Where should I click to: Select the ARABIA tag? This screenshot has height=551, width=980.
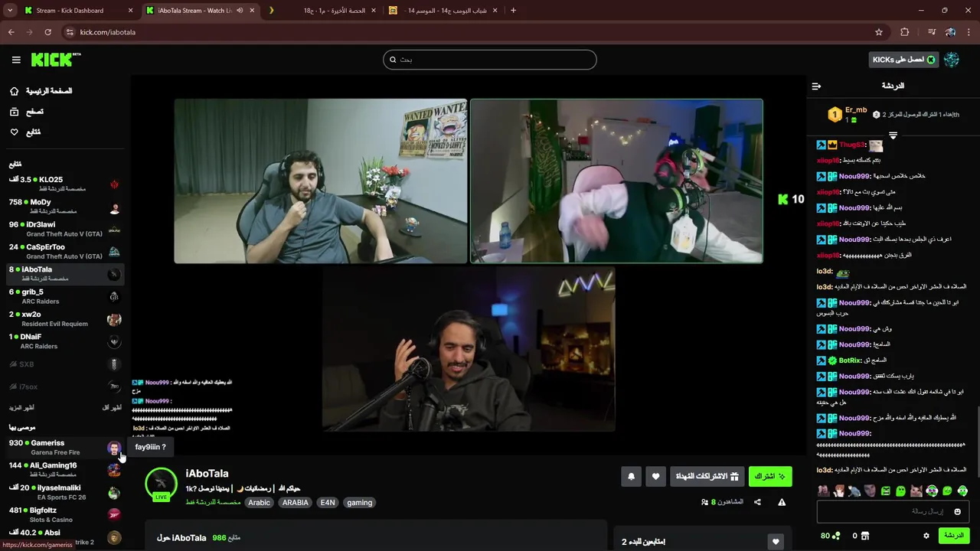[x=295, y=503]
